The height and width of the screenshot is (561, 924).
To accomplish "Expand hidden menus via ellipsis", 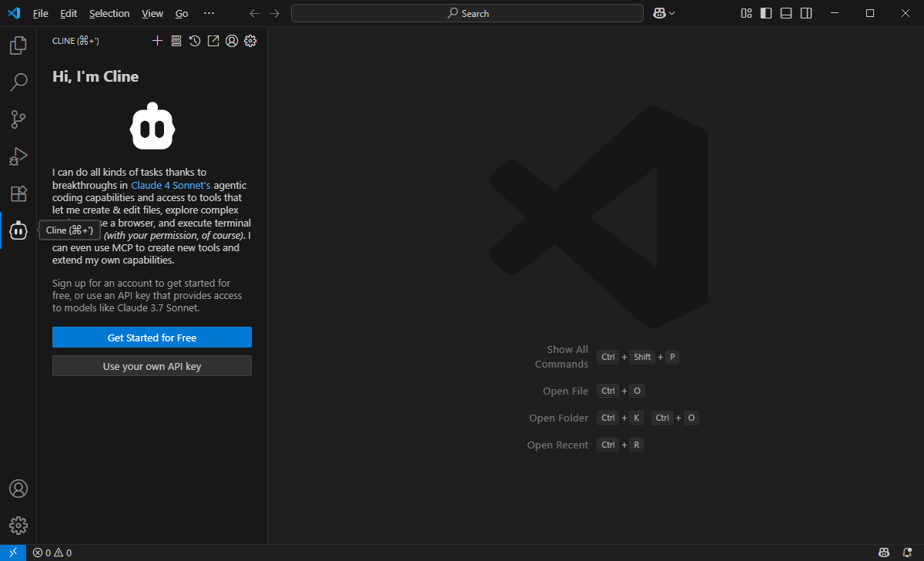I will [x=209, y=13].
